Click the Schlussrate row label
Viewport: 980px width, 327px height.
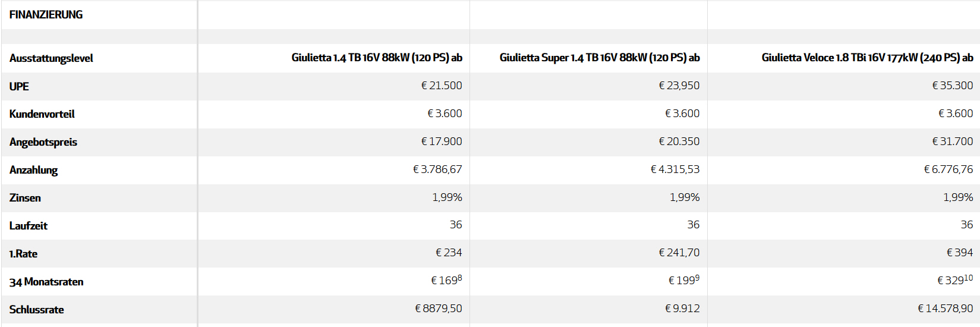[36, 310]
